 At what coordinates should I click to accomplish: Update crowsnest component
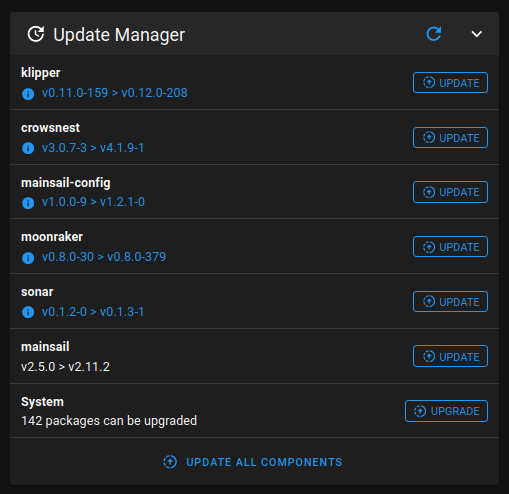point(450,137)
